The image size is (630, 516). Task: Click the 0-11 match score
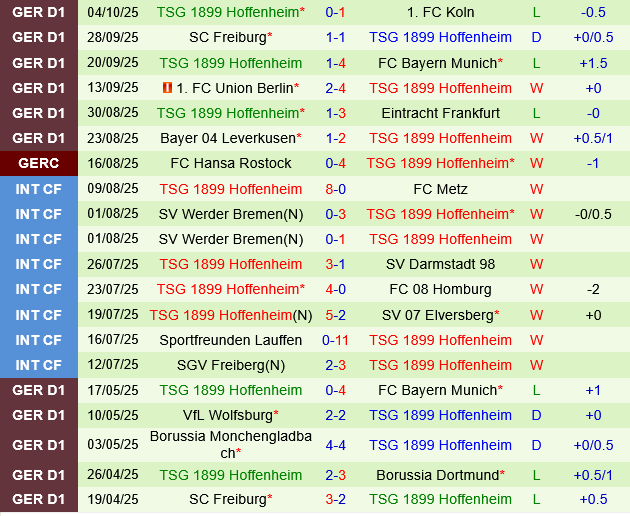[x=335, y=339]
